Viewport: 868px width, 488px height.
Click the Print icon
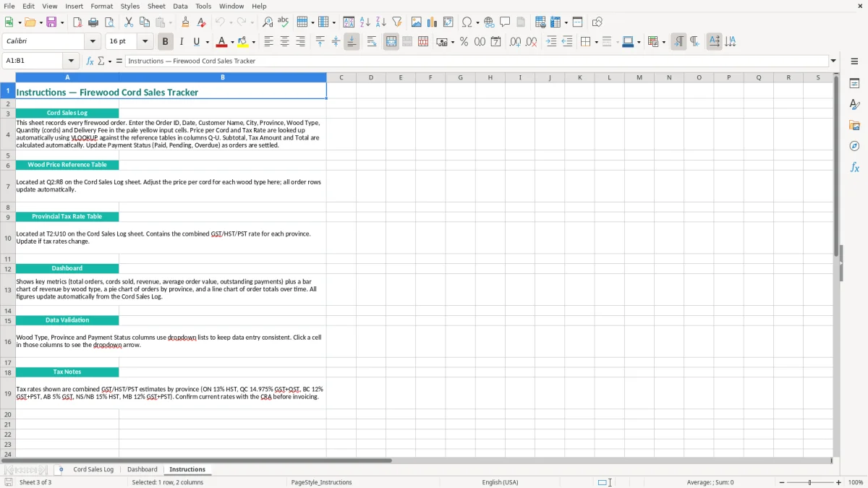click(93, 22)
